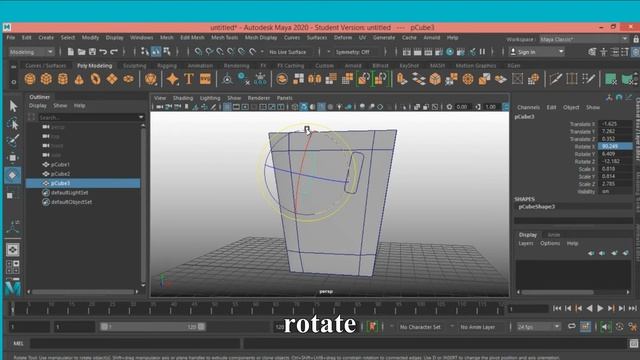Screen dimensions: 640x360
Task: Toggle the Auto Keyframe button
Action: [620, 327]
